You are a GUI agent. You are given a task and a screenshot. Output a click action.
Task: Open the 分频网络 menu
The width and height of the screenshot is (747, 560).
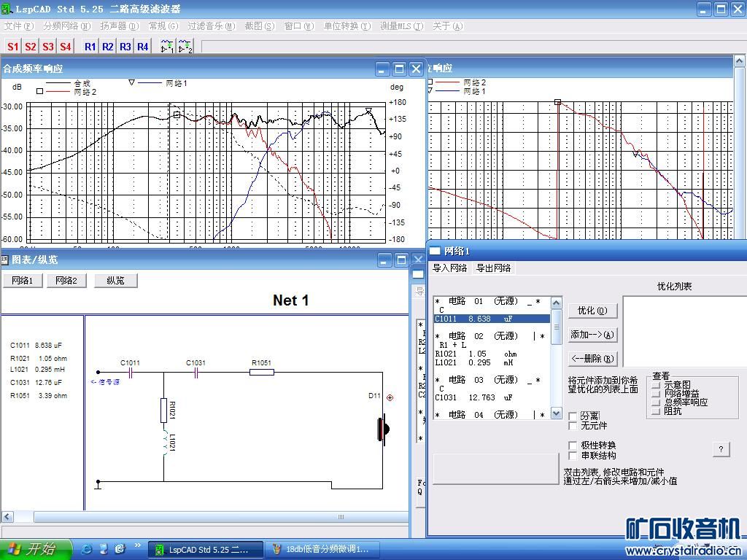click(x=66, y=26)
